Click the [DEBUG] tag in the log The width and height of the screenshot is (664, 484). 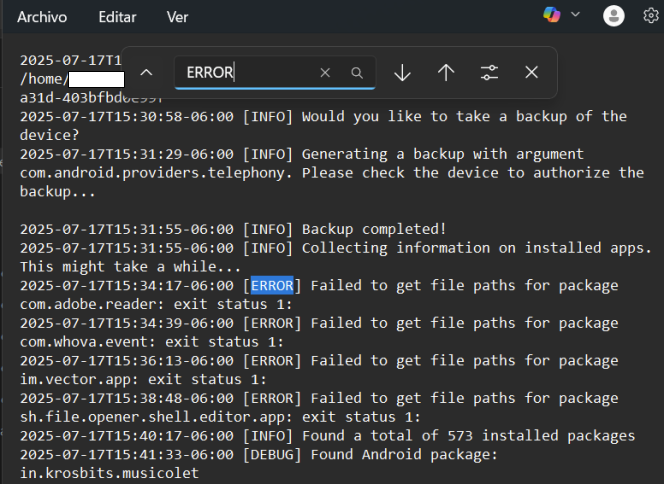[273, 454]
